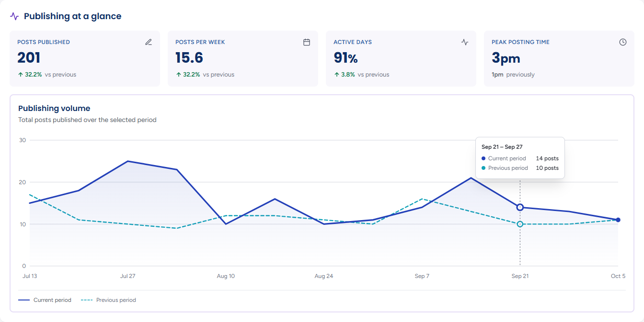
Task: Click the green up arrow under 15.6
Action: pos(178,75)
